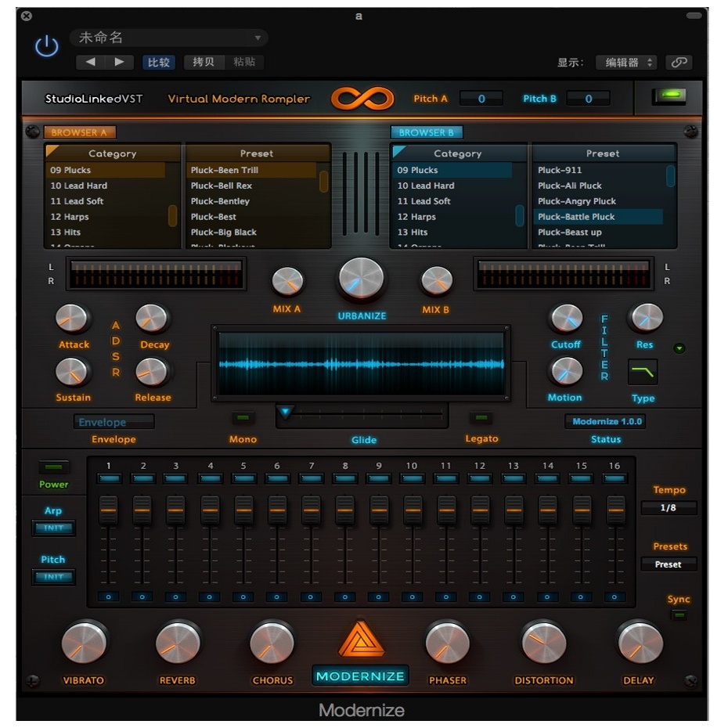Open the Tempo 1/8 dropdown
The width and height of the screenshot is (728, 728).
point(669,507)
